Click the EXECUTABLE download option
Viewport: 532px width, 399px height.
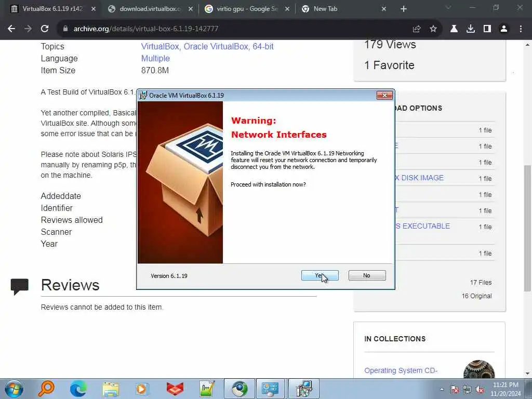pyautogui.click(x=422, y=226)
